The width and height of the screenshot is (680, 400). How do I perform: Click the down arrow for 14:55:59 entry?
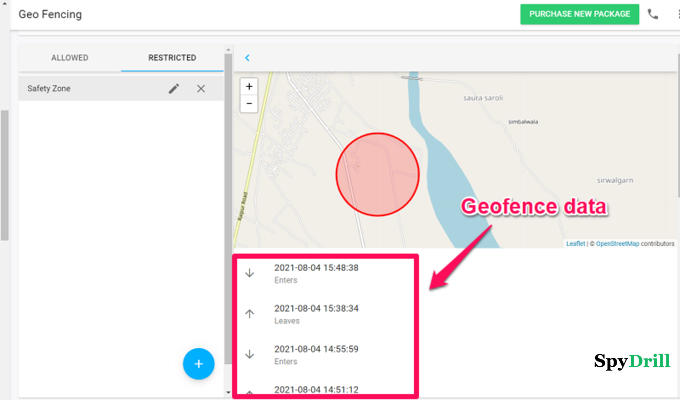tap(250, 353)
